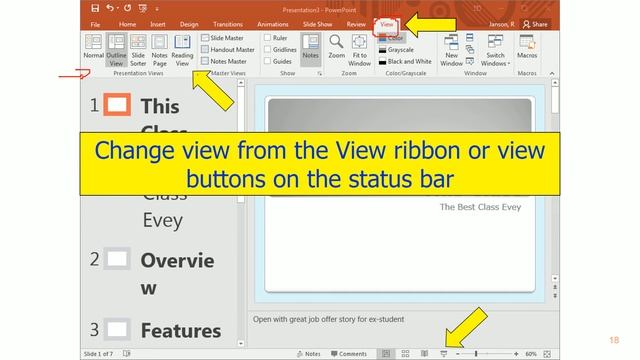Enable the Guides checkbox
Screen dimensions: 640x360
(267, 61)
